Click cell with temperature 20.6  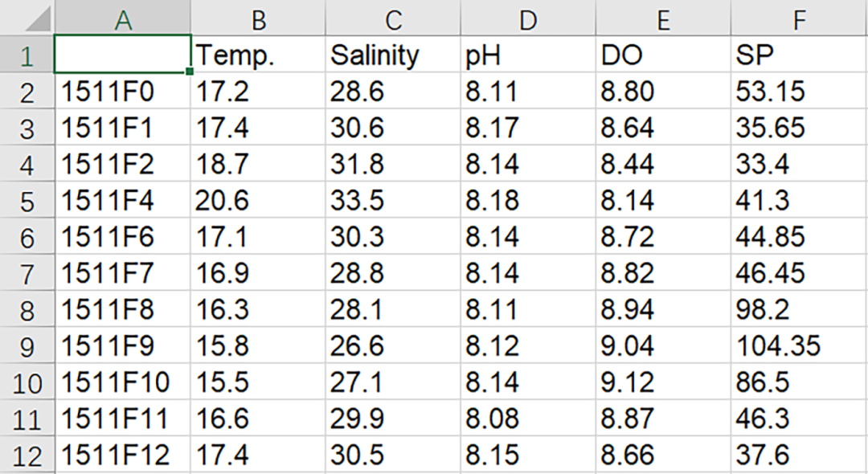point(258,200)
